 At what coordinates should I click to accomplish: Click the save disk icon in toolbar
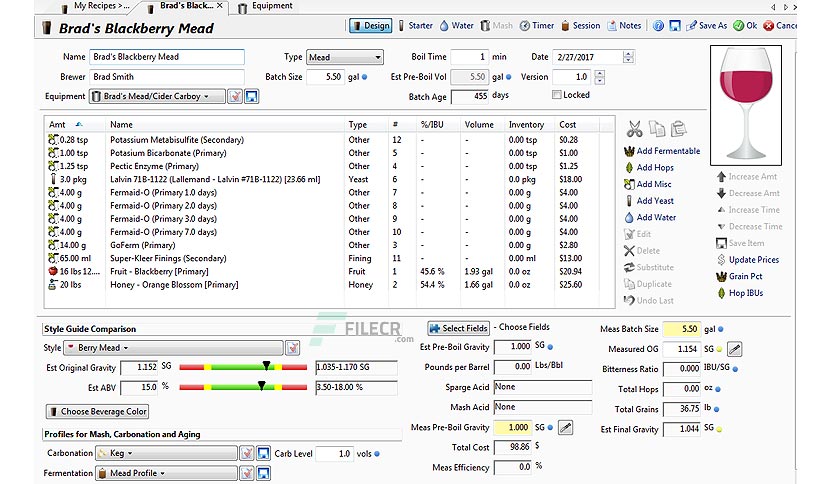675,26
